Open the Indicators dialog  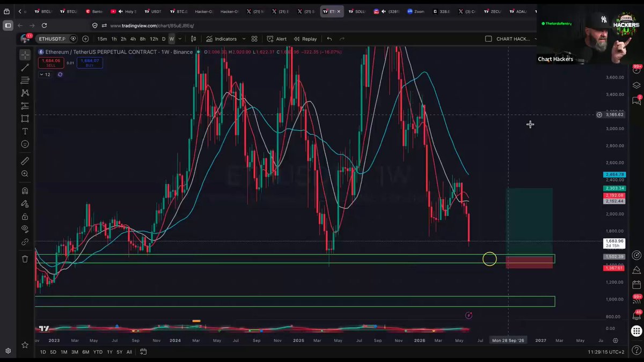tap(222, 39)
